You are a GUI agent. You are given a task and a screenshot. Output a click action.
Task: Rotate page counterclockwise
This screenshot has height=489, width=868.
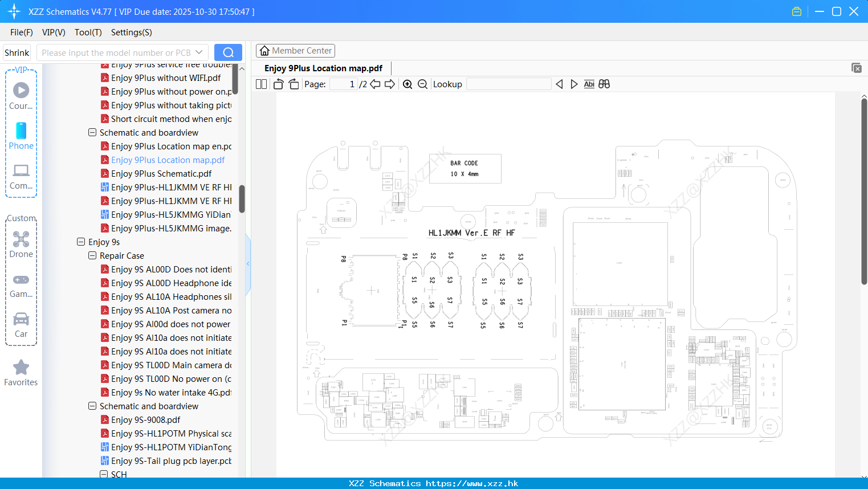278,84
